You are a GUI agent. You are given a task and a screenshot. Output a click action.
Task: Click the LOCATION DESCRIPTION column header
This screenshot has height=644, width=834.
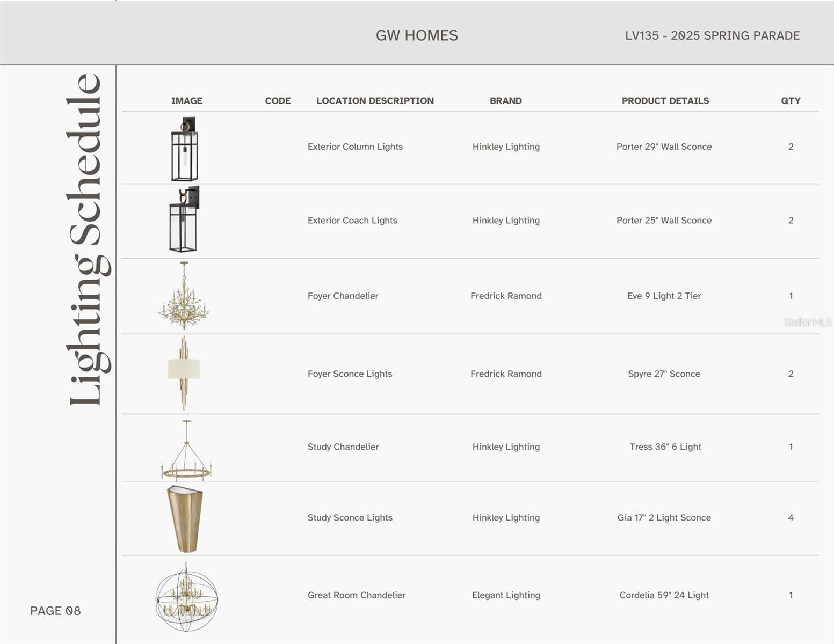coord(375,100)
